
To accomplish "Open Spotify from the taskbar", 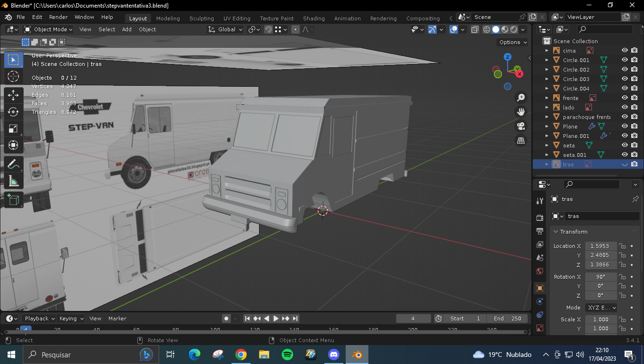I will tap(287, 355).
